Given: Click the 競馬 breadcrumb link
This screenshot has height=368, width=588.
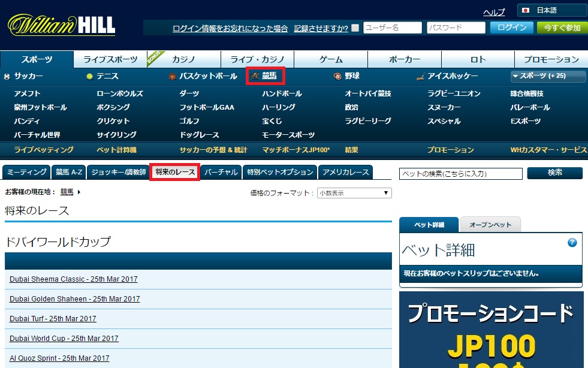Looking at the screenshot, I should click(x=67, y=192).
